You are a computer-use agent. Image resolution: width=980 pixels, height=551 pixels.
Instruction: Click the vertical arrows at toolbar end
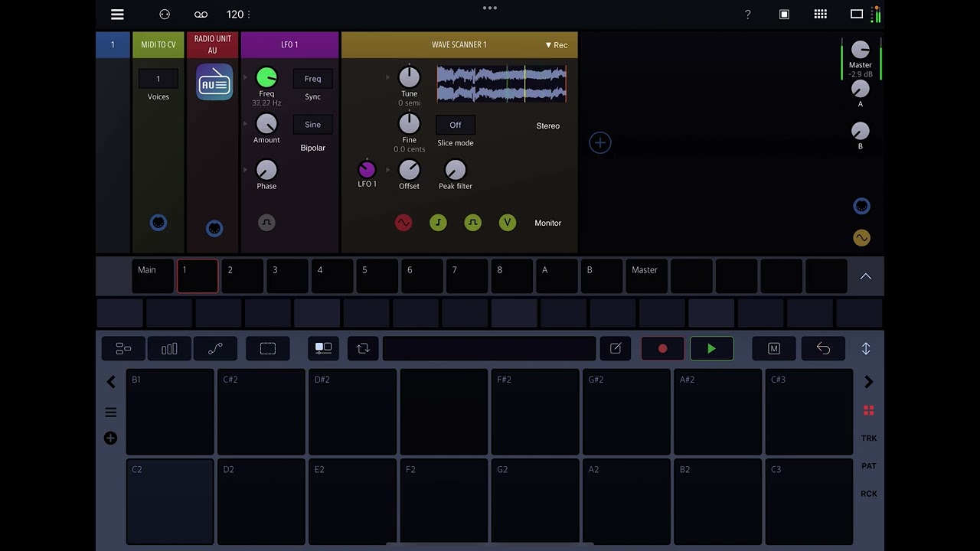point(866,348)
